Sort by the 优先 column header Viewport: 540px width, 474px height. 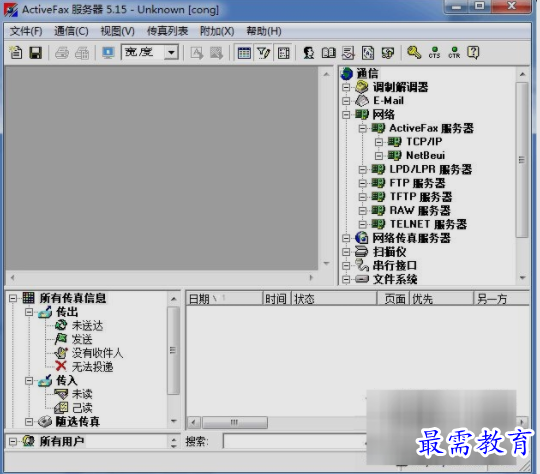pos(441,299)
